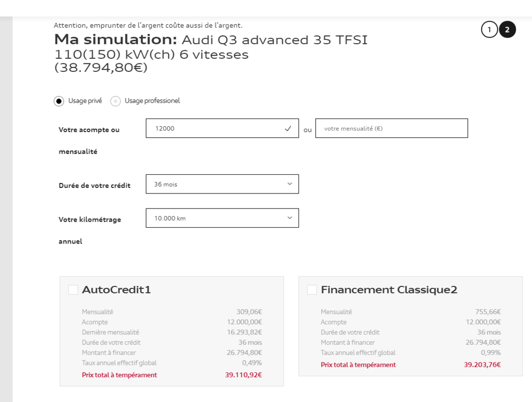Focus the acompte field containing 12000

[x=216, y=129]
